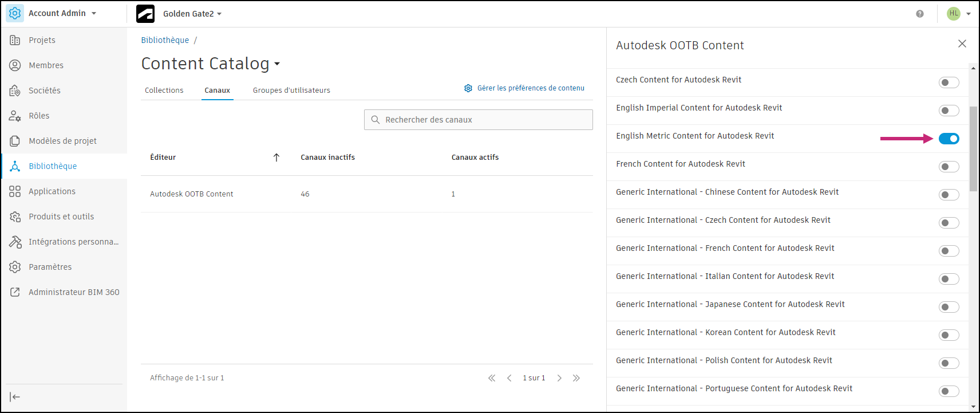Click the help question mark icon
This screenshot has height=413, width=980.
[x=919, y=14]
